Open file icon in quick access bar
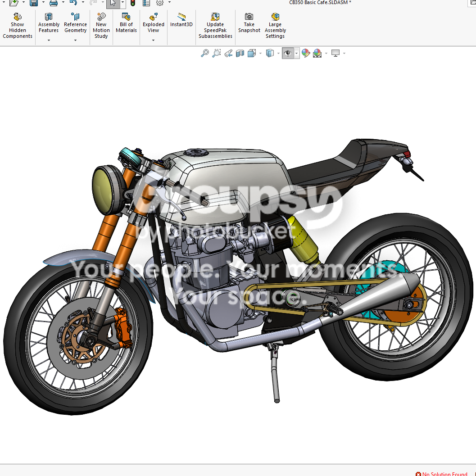476x476 pixels. tap(14, 3)
